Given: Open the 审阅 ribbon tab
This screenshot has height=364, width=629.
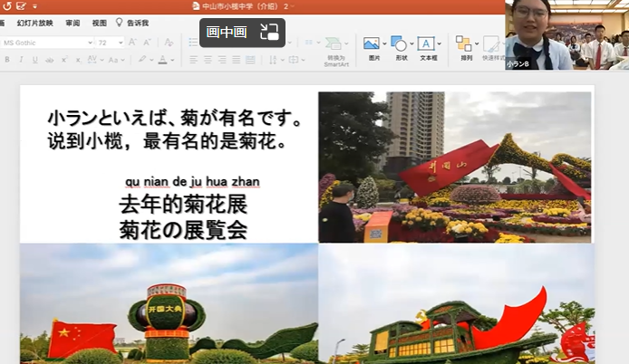Looking at the screenshot, I should pos(73,24).
